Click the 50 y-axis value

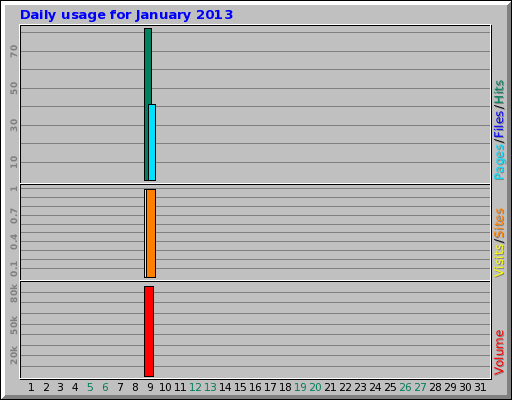coord(14,88)
